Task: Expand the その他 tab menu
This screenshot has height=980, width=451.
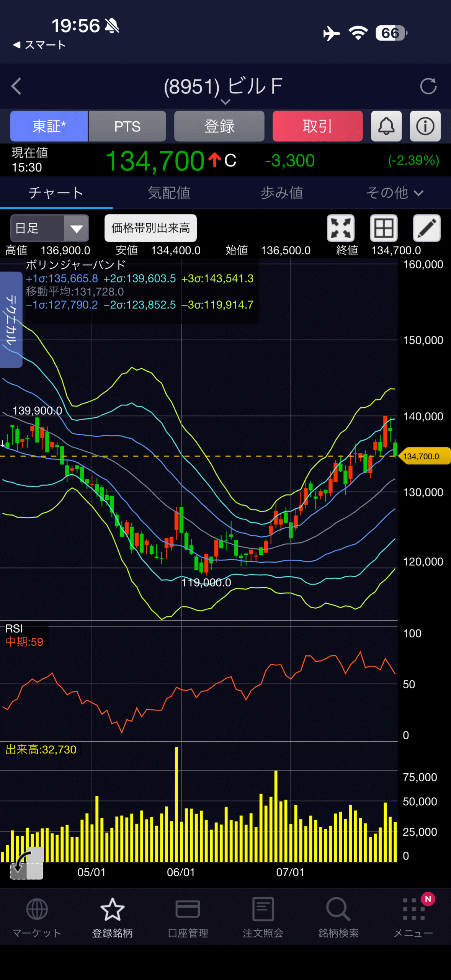Action: [x=394, y=193]
